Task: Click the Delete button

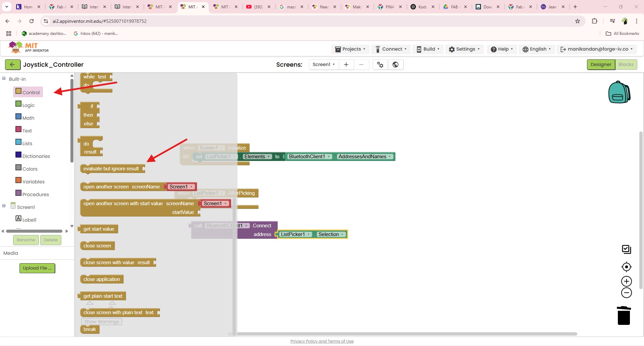Action: (51, 240)
